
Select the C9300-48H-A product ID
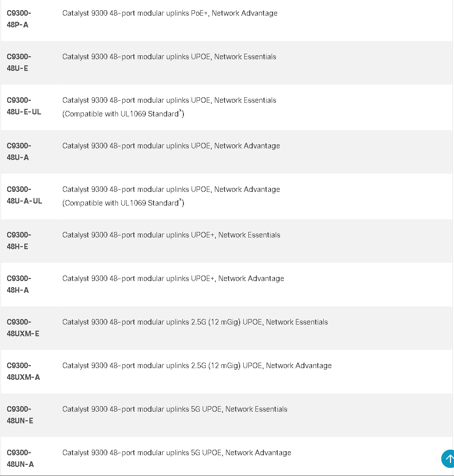[x=19, y=284]
